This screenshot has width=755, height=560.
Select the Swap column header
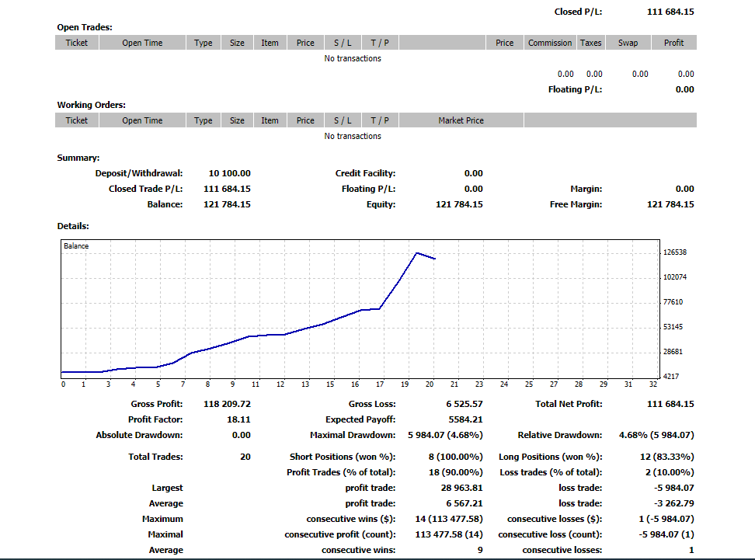click(x=628, y=43)
